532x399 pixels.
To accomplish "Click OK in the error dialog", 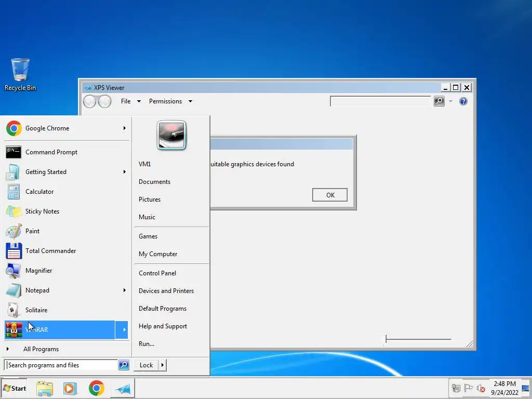I will 330,195.
